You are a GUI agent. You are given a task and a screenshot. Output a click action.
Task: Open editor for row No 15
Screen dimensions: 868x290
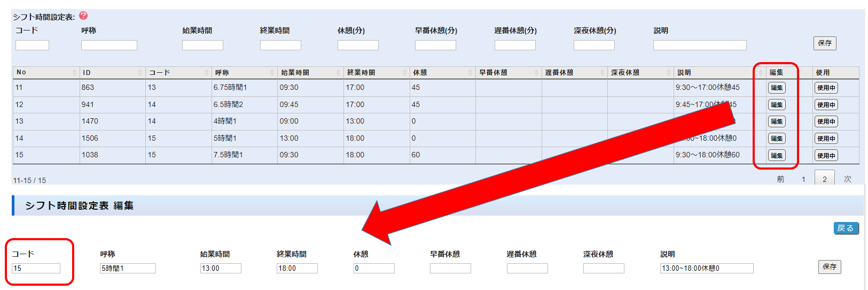point(776,156)
